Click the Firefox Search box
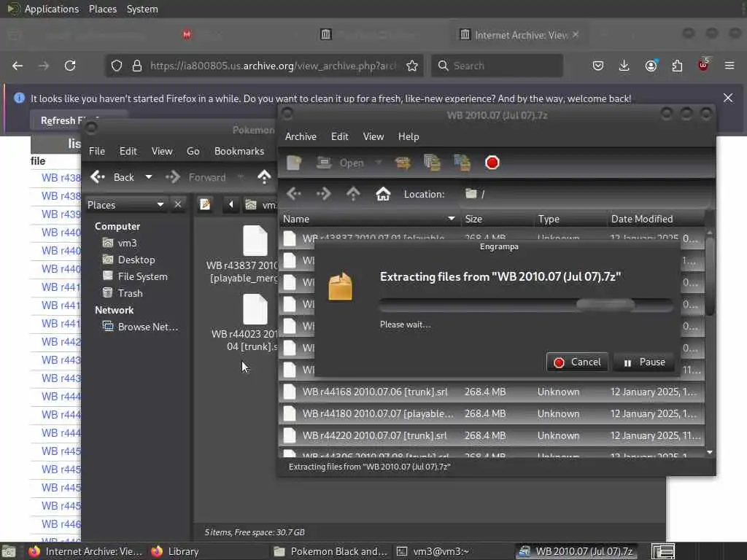 tap(497, 66)
